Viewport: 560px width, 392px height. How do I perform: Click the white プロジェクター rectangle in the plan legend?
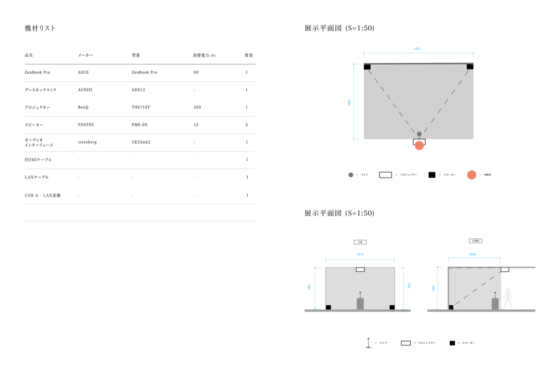coord(385,175)
